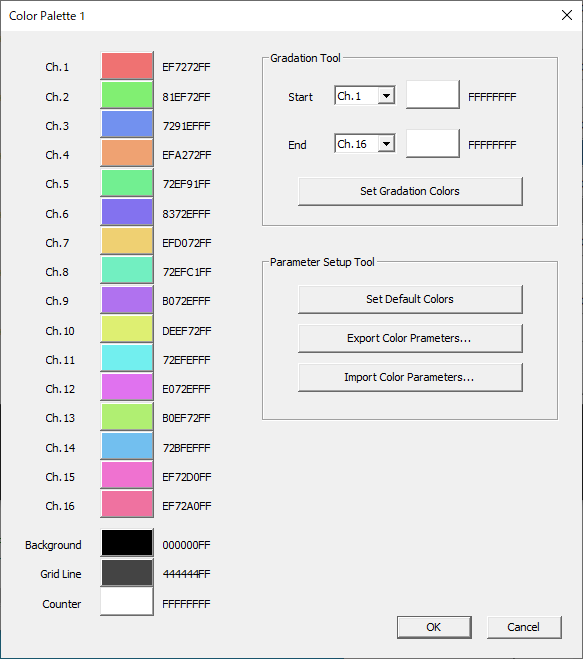Open Import Color Parameters dialog

click(410, 377)
